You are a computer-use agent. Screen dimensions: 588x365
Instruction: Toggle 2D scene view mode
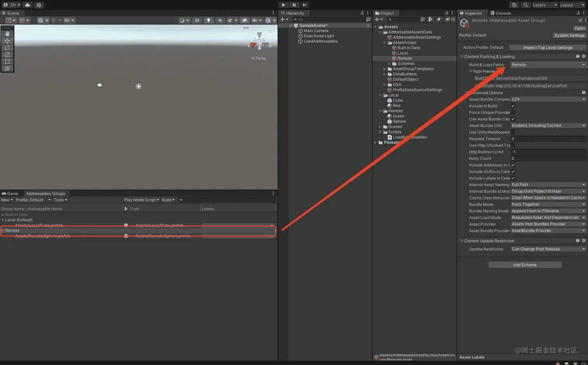tap(197, 20)
